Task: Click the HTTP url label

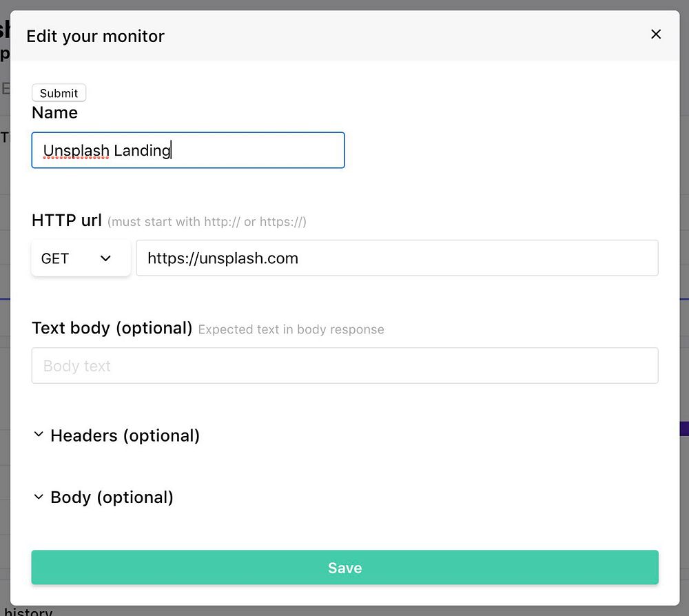Action: (67, 220)
